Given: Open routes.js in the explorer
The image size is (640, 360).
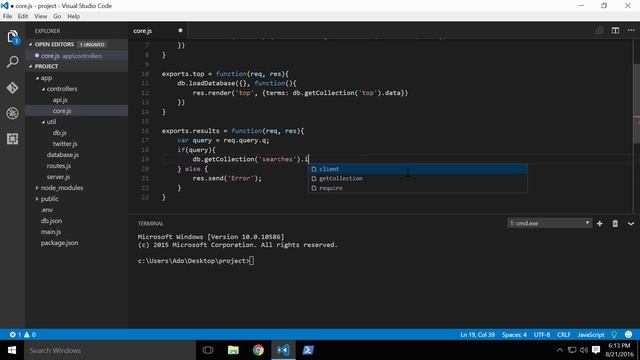Looking at the screenshot, I should [58, 166].
